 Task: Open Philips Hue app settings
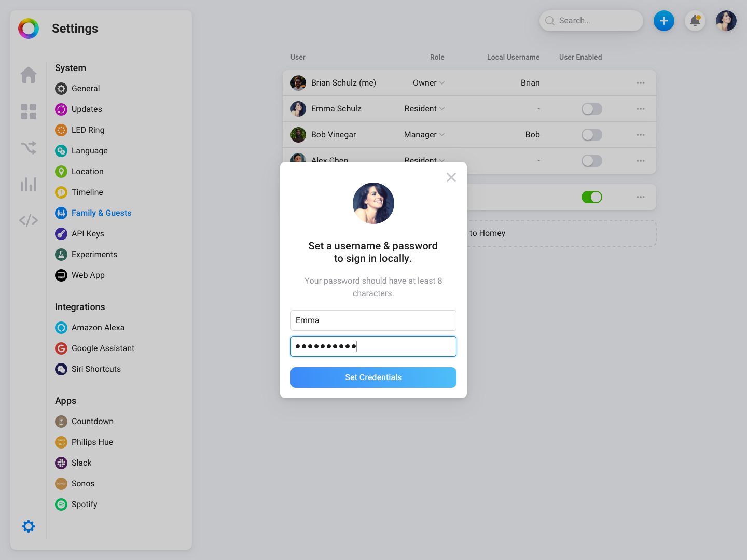(x=92, y=442)
